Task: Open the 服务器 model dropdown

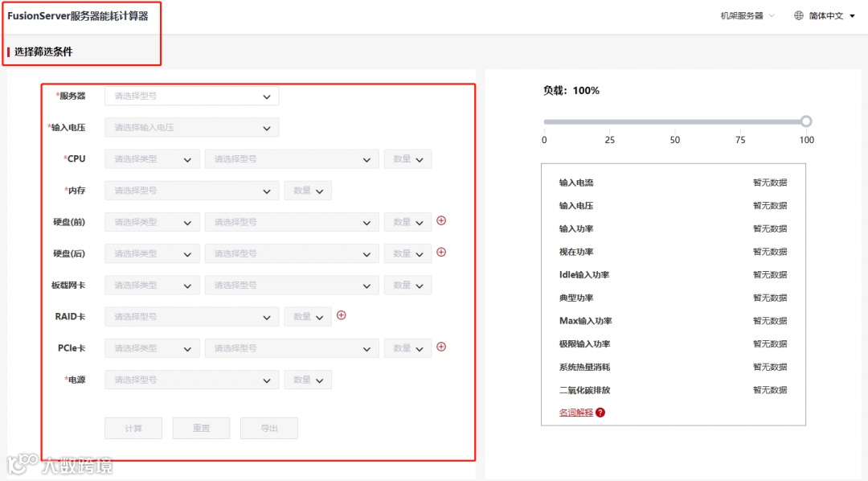Action: pyautogui.click(x=191, y=96)
